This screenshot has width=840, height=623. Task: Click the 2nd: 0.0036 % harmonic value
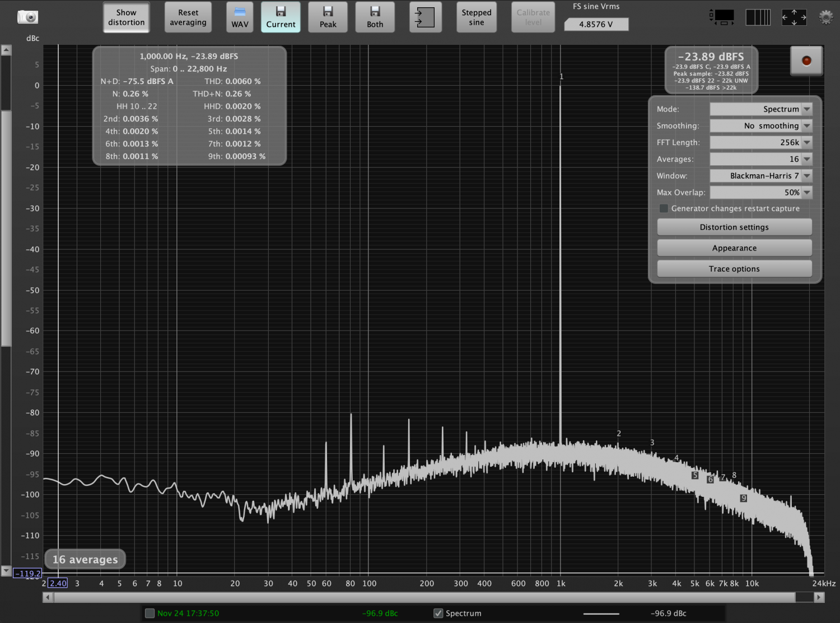coord(130,119)
